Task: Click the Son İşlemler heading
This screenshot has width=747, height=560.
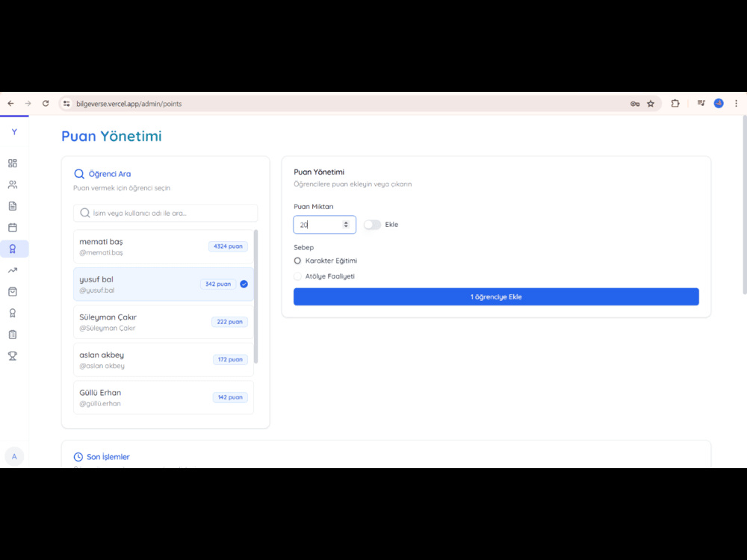Action: point(108,457)
